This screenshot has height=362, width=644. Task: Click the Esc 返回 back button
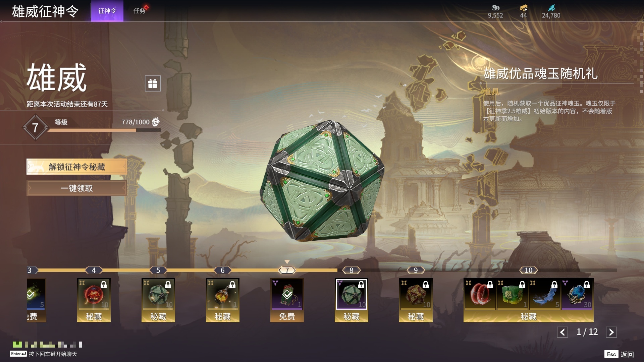[619, 354]
